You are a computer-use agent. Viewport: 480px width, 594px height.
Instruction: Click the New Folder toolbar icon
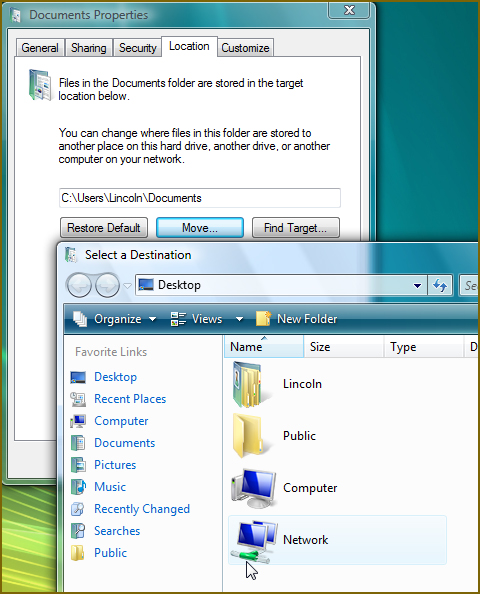[x=264, y=319]
